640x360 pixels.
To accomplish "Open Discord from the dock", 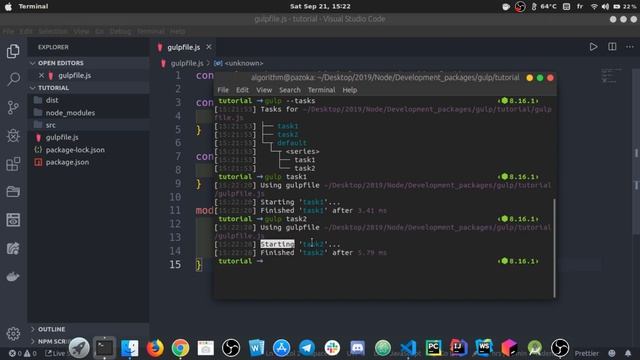I will point(358,348).
